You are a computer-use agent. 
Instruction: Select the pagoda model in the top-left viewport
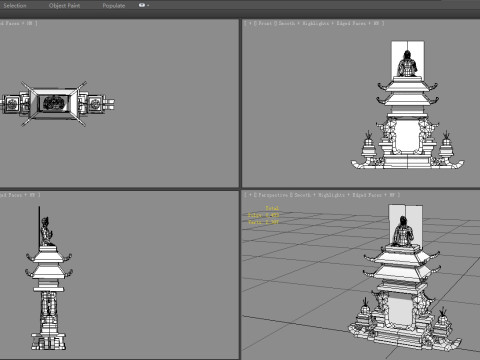[x=58, y=104]
